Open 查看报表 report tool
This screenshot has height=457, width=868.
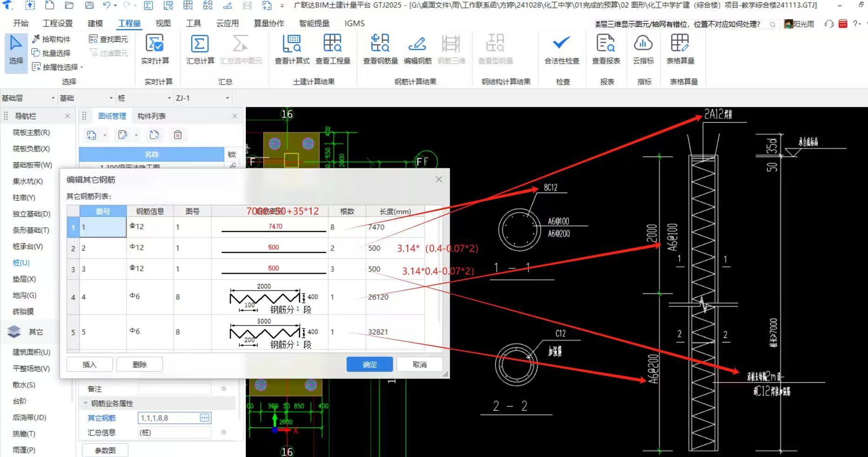coord(606,49)
